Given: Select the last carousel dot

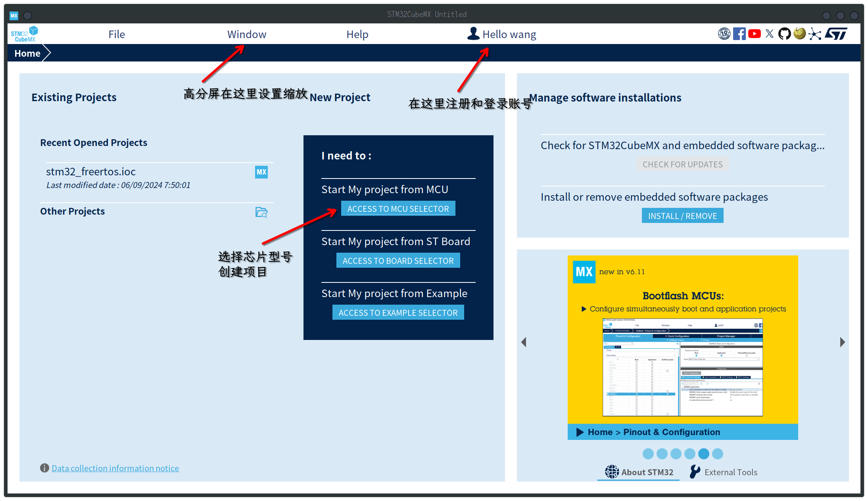Looking at the screenshot, I should coord(718,454).
